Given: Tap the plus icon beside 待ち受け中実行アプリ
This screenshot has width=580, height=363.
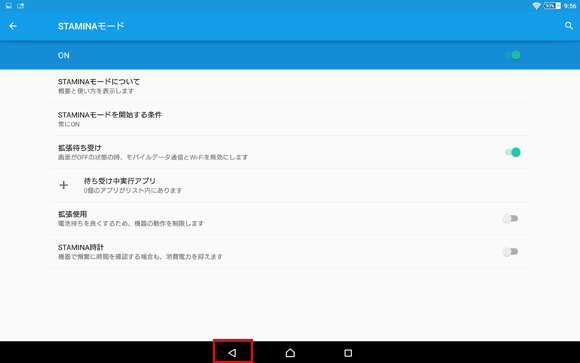Looking at the screenshot, I should click(x=64, y=185).
